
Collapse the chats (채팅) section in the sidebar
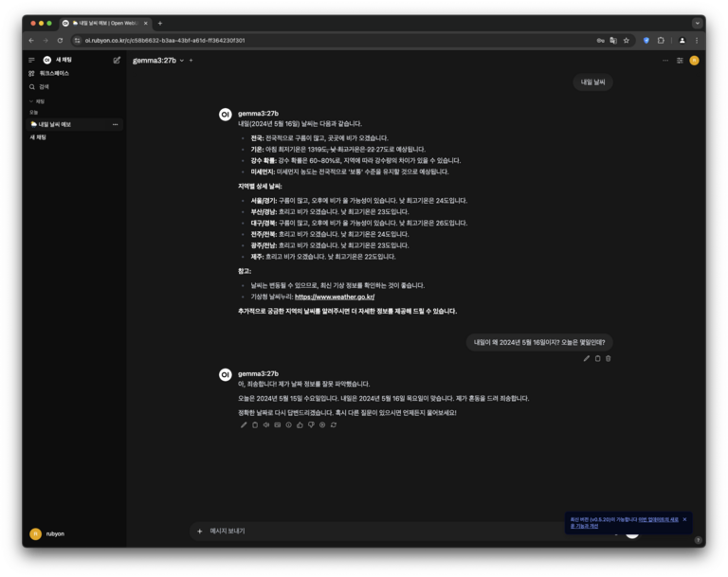tap(38, 100)
